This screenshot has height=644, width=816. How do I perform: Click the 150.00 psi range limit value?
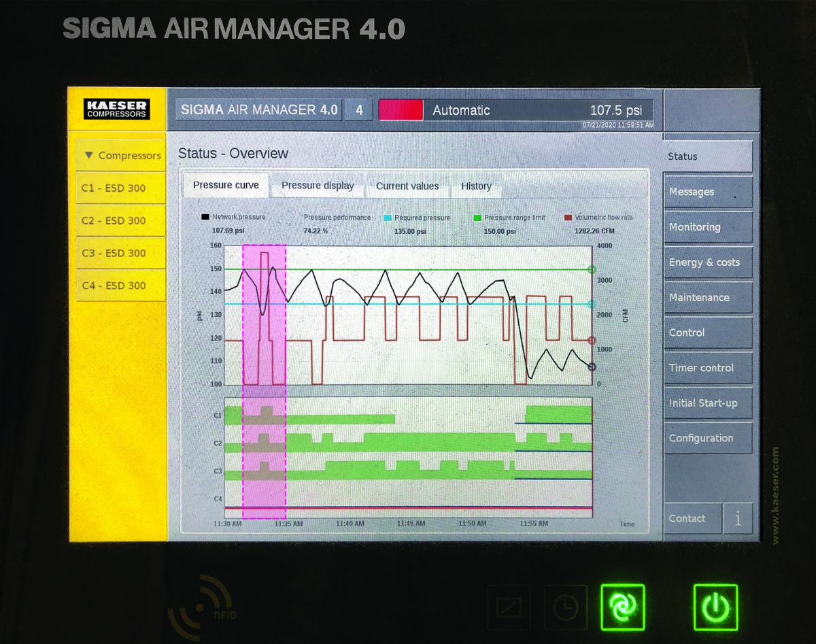tap(500, 231)
